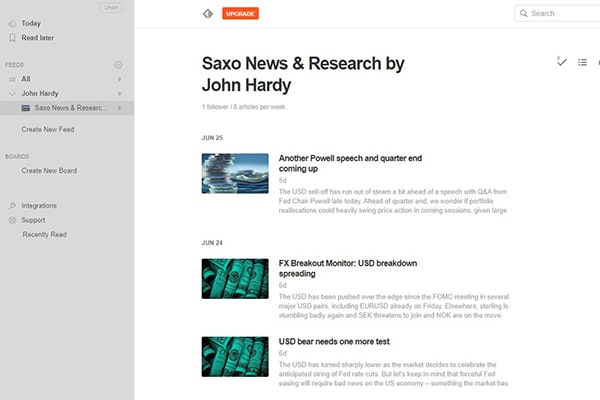Click Create New Feed
The width and height of the screenshot is (600, 400).
tap(48, 129)
